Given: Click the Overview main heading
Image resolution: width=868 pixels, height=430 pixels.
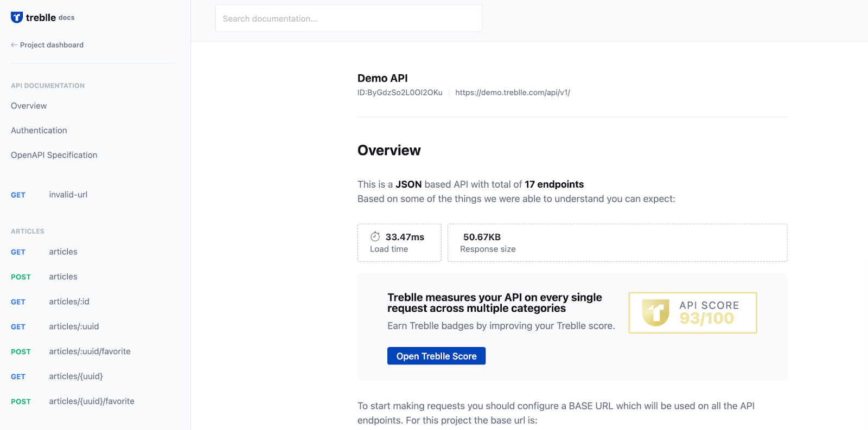Looking at the screenshot, I should coord(389,150).
